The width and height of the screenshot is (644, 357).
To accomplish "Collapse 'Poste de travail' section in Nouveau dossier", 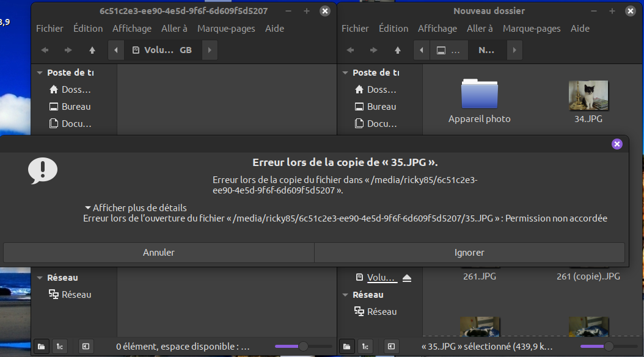I will click(x=345, y=73).
